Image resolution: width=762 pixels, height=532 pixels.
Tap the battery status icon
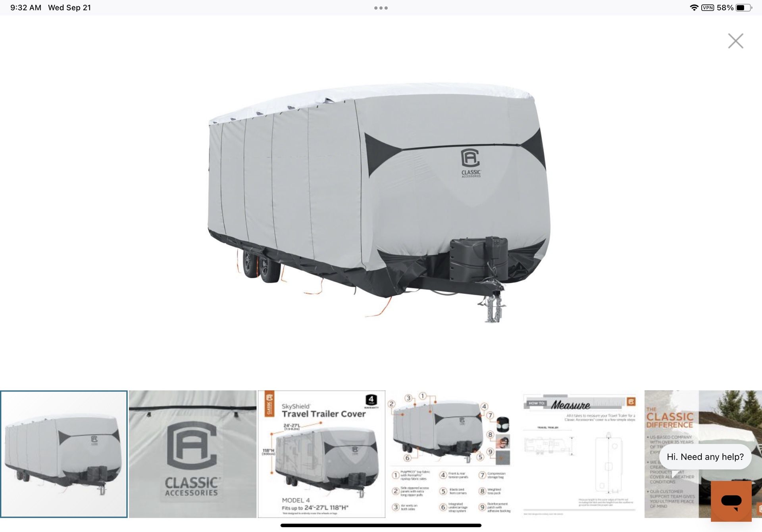coord(744,8)
